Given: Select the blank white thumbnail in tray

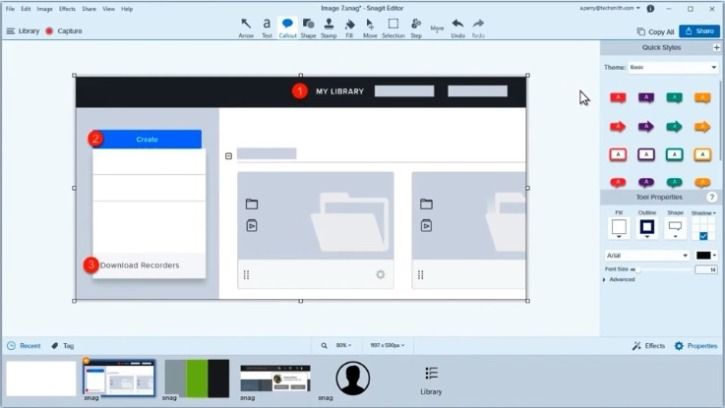Looking at the screenshot, I should [41, 379].
